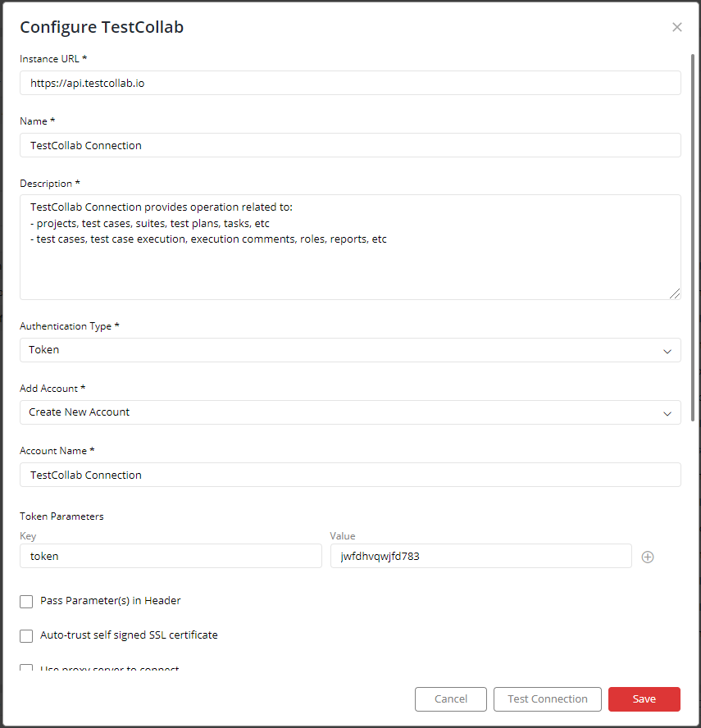
Task: Add another token parameter row
Action: tap(648, 557)
